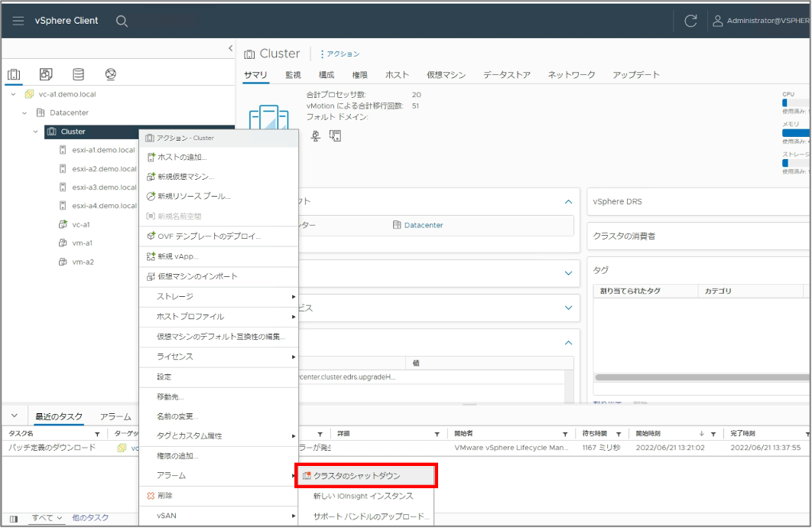Click the search magnifier icon
This screenshot has height=528, width=812.
click(x=122, y=21)
